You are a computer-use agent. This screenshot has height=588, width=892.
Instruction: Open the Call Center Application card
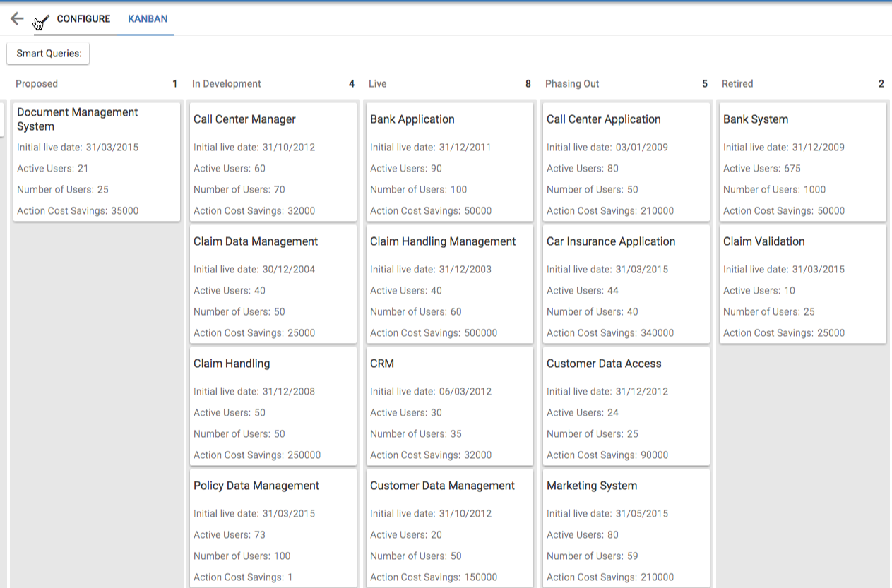point(626,162)
